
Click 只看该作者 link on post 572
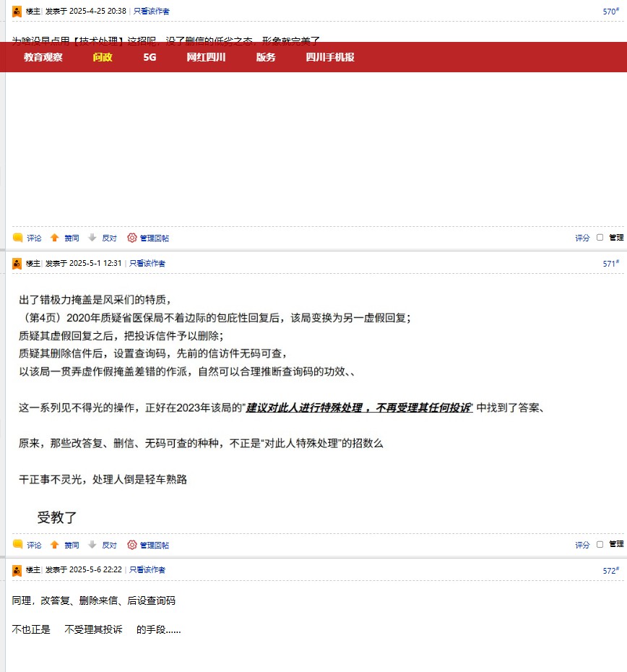[x=149, y=570]
